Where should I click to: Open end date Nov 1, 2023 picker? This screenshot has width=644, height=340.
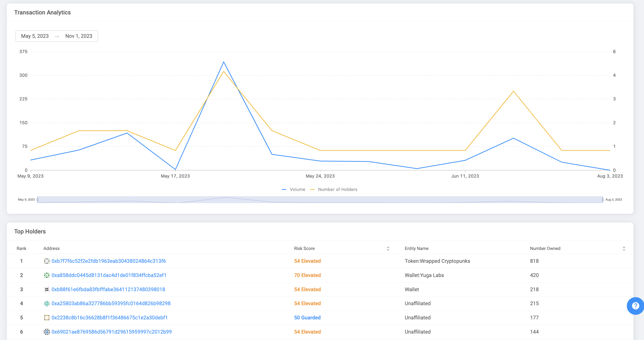coord(79,36)
